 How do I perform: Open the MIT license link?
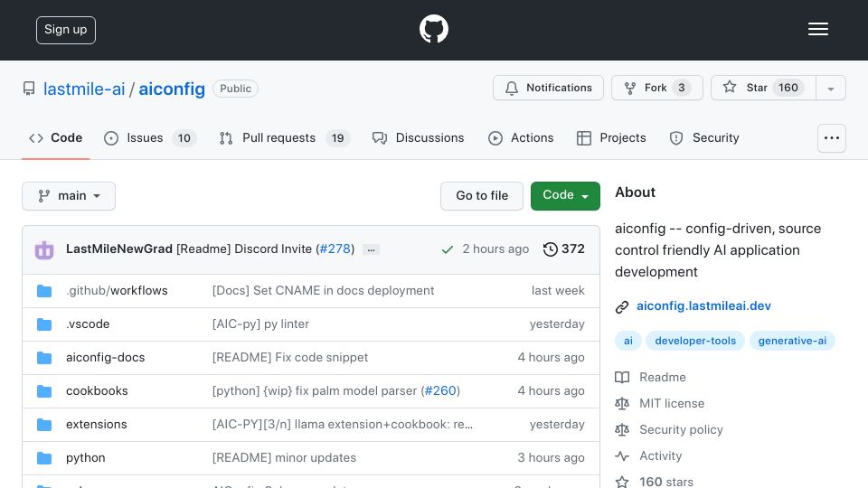coord(672,403)
